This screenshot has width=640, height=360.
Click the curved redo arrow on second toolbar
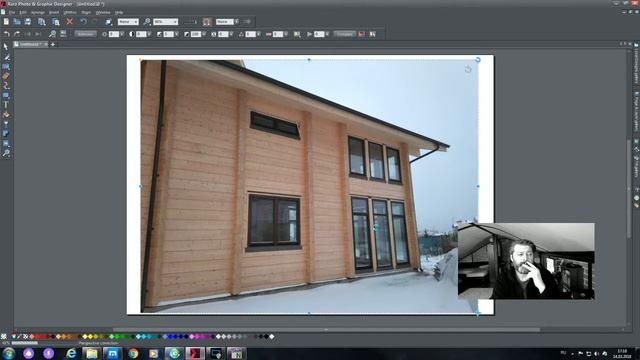click(x=17, y=34)
